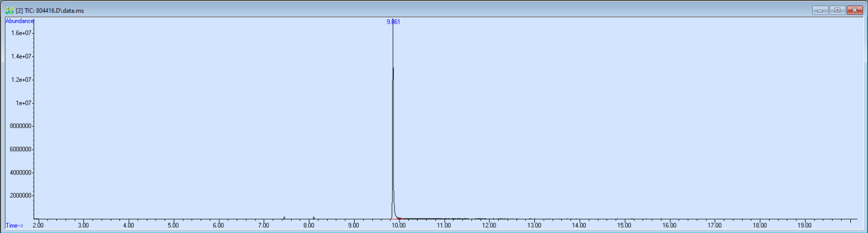This screenshot has height=233, width=868.
Task: Click the 8000000 abundance tick label
Action: (21, 126)
